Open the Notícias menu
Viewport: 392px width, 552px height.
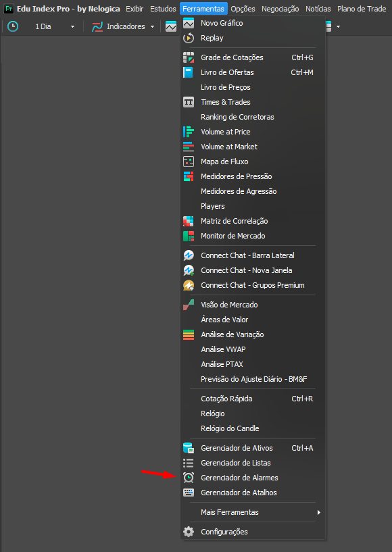pyautogui.click(x=318, y=9)
